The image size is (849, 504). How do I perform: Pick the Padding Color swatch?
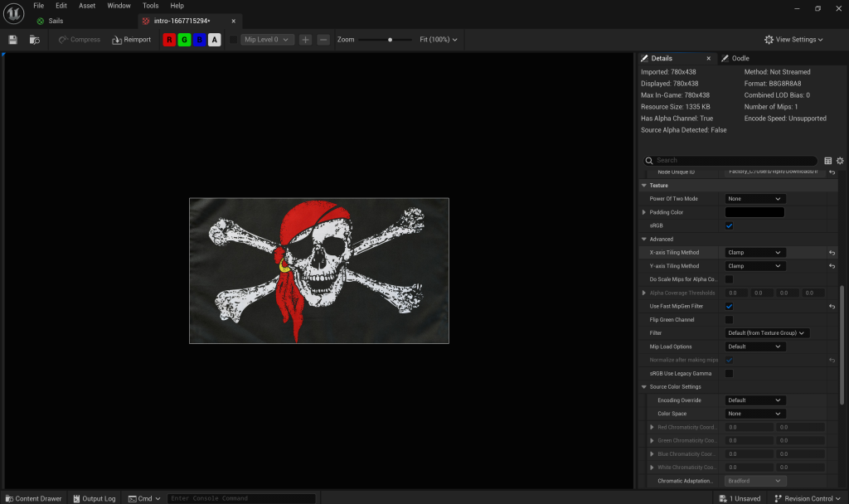754,212
